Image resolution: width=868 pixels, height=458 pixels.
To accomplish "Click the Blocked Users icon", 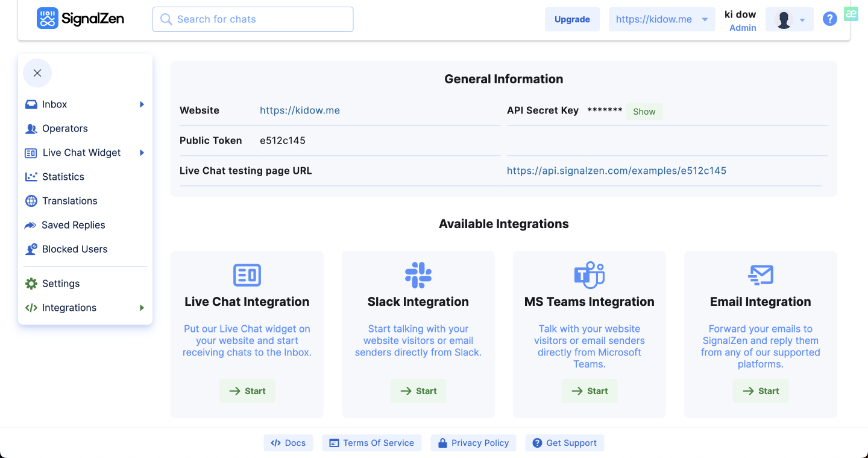I will point(31,249).
